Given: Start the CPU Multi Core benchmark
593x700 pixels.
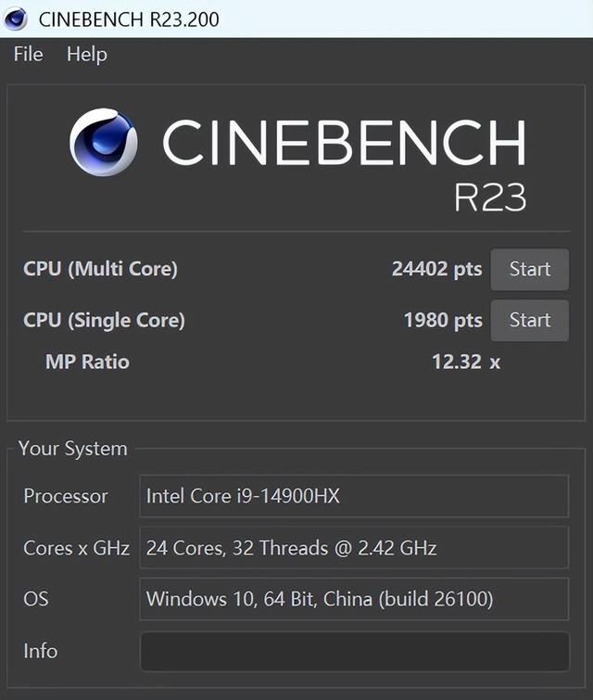Looking at the screenshot, I should [x=529, y=269].
